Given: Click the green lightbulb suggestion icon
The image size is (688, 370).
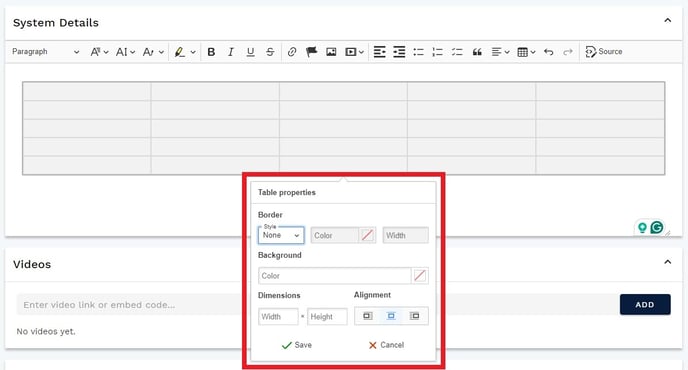Looking at the screenshot, I should [642, 227].
